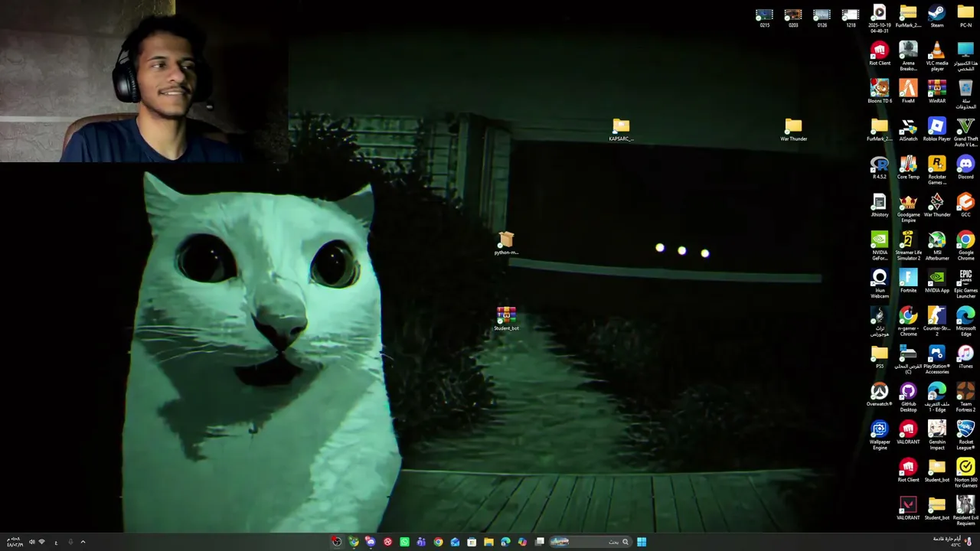Click the WinRAR desktop shortcut
The width and height of the screenshot is (980, 551).
(x=936, y=92)
